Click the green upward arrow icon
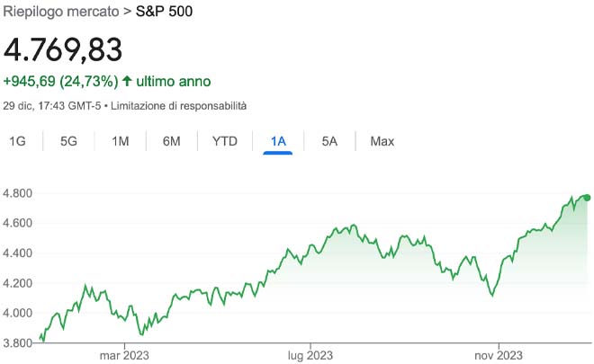 point(127,82)
